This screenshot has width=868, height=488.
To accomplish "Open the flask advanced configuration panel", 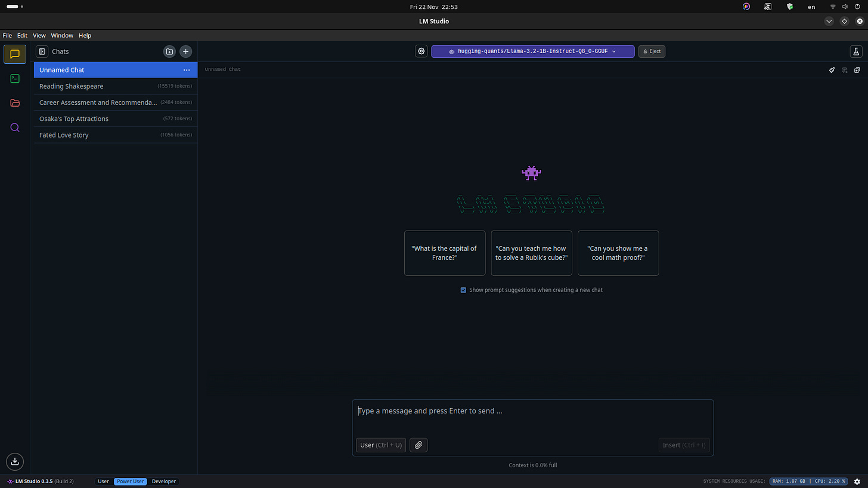I will click(x=856, y=51).
